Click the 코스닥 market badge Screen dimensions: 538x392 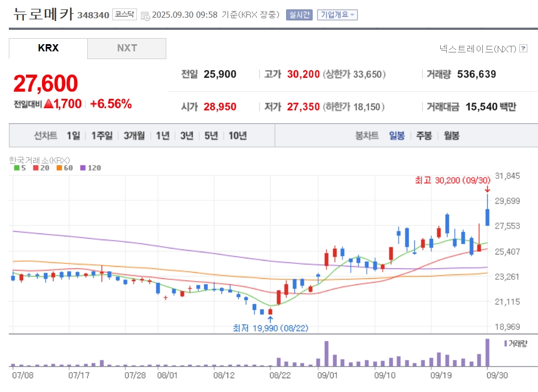[x=124, y=15]
